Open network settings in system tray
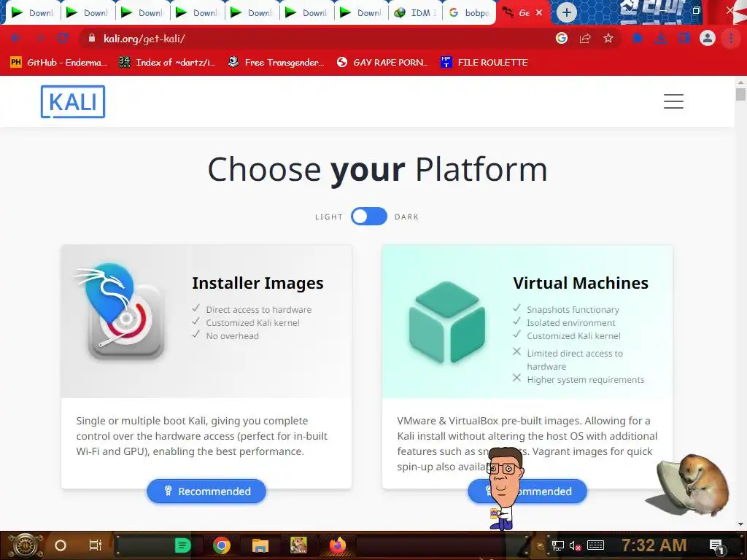 click(x=558, y=545)
